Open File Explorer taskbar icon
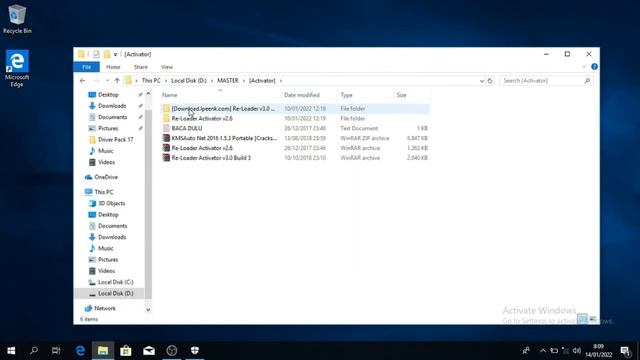Screen dimensions: 640x360 click(103, 351)
